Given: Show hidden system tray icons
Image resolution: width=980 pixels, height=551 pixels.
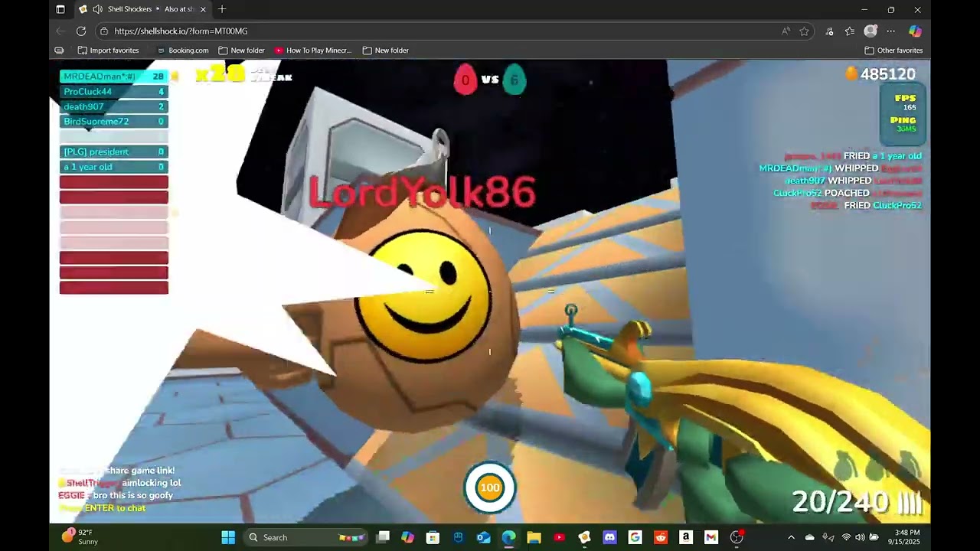Looking at the screenshot, I should (791, 537).
